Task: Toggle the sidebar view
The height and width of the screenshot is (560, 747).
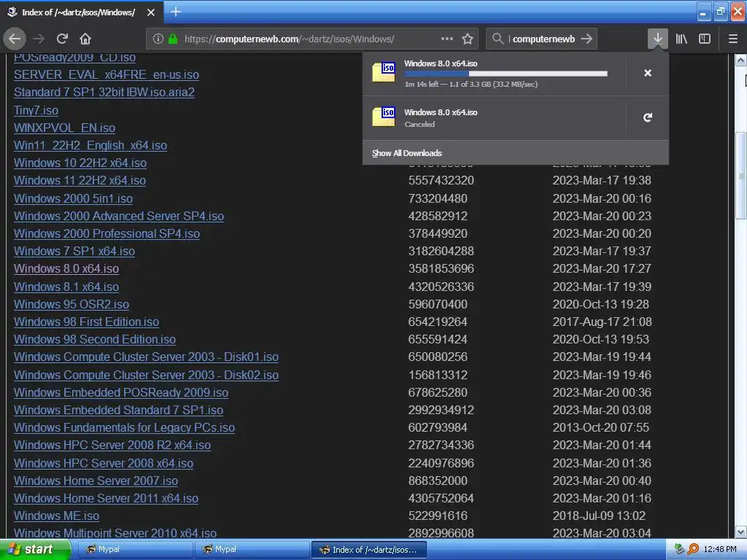Action: click(x=705, y=39)
